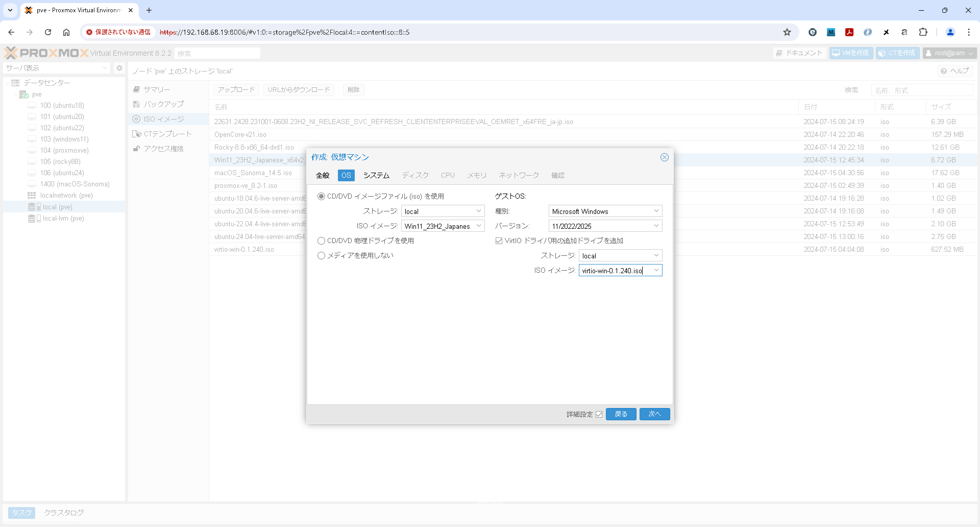The width and height of the screenshot is (980, 527).
Task: Open the Documentation button
Action: point(799,53)
